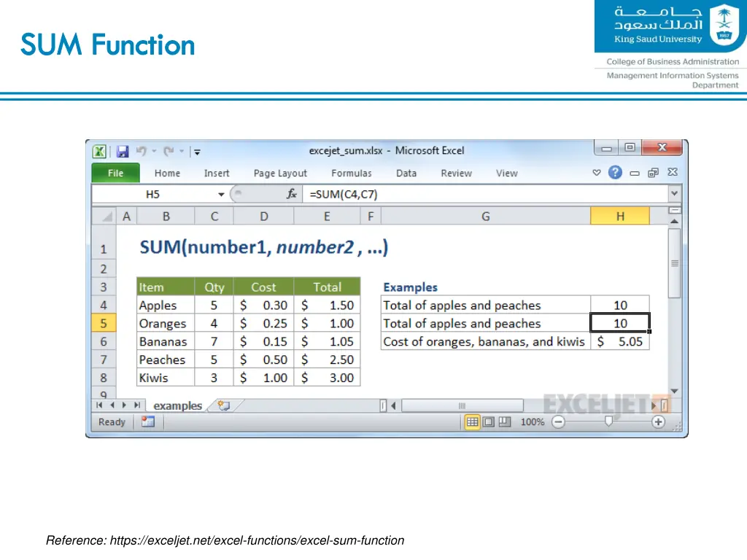Switch to the View ribbon tab
This screenshot has width=747, height=560.
coord(506,174)
